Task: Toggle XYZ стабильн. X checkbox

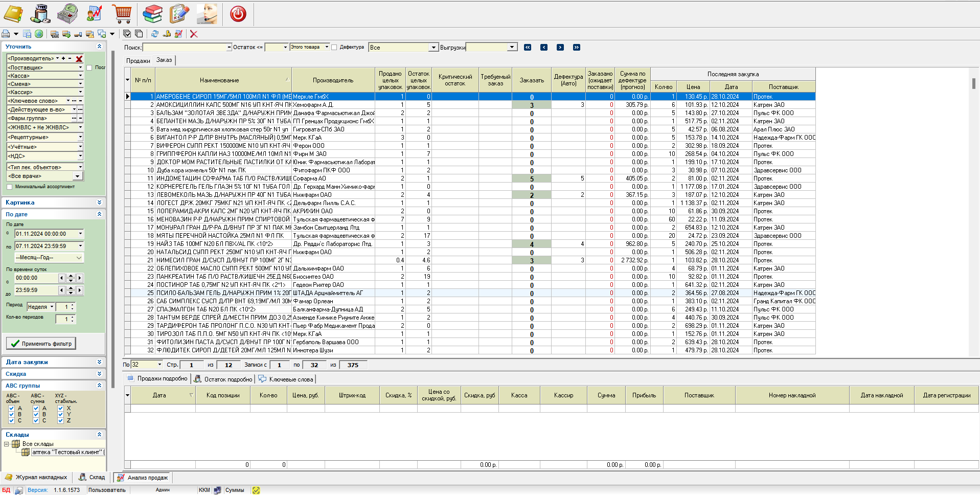Action: tap(60, 408)
